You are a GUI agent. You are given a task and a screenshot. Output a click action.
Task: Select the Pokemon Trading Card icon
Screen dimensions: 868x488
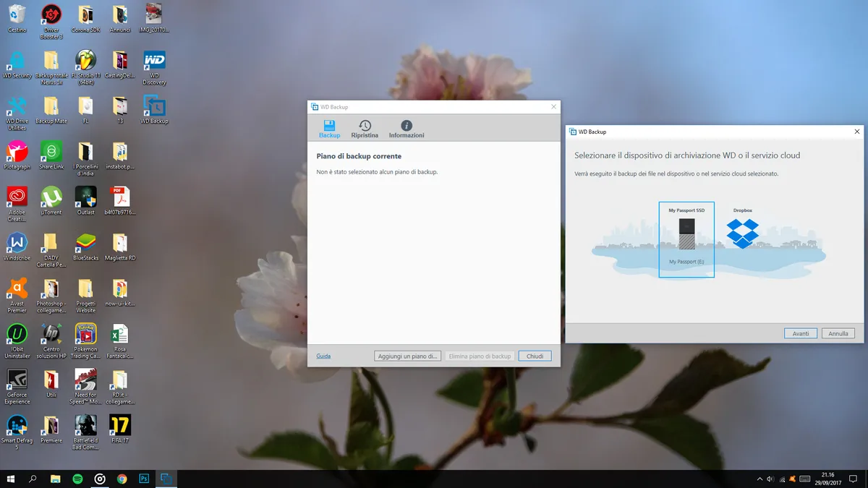pyautogui.click(x=85, y=341)
